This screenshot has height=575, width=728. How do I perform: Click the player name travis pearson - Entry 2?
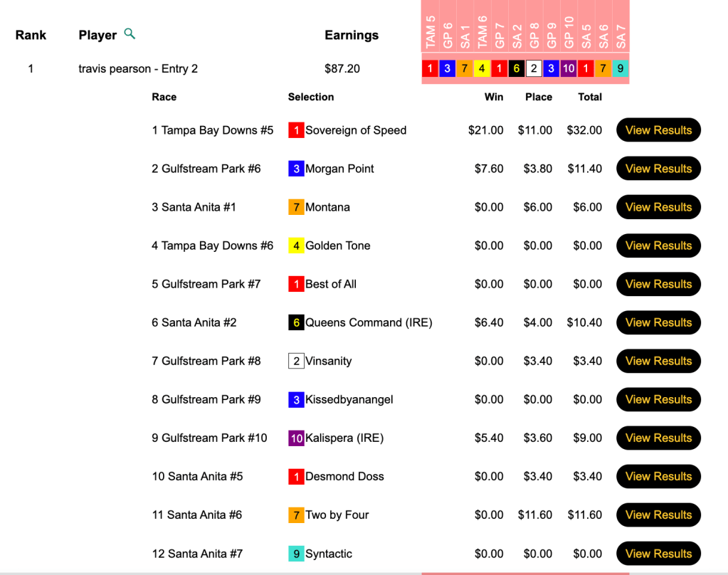point(138,69)
